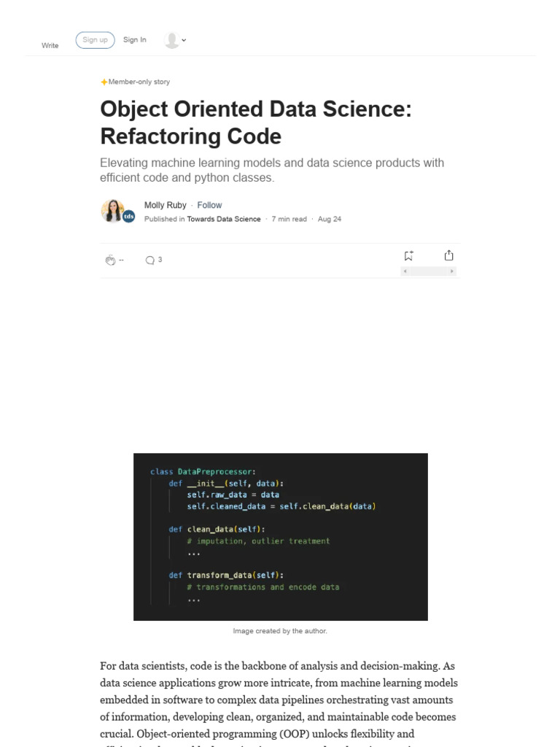Click the article title heading
560x747 pixels.
[256, 123]
